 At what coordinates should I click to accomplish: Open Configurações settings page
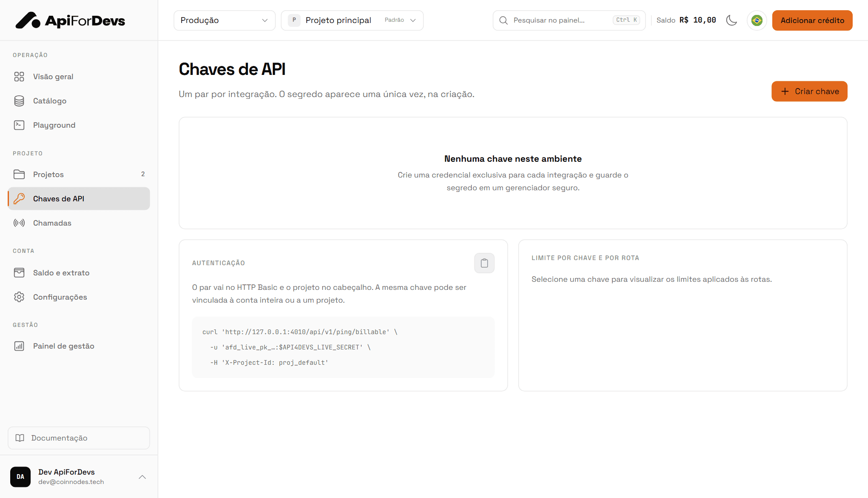[x=79, y=297]
